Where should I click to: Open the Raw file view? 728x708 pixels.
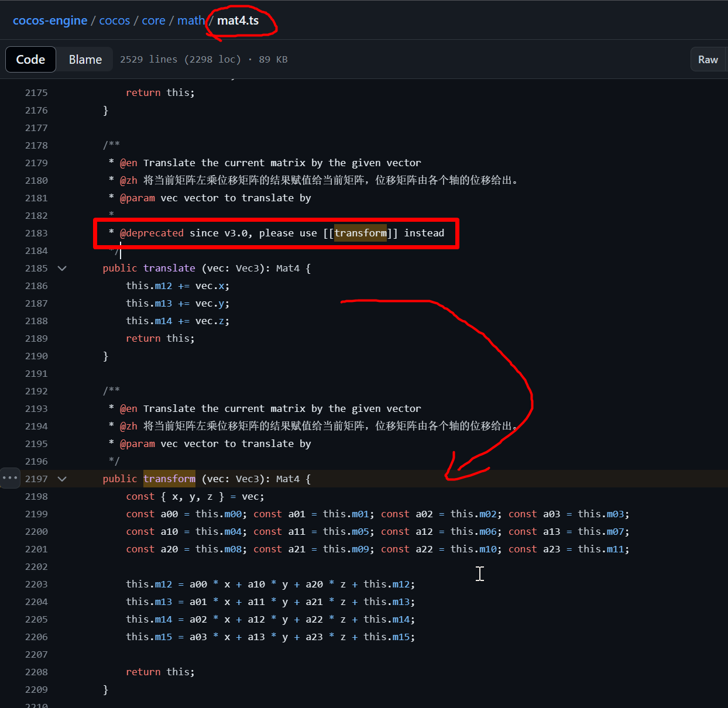pos(708,59)
